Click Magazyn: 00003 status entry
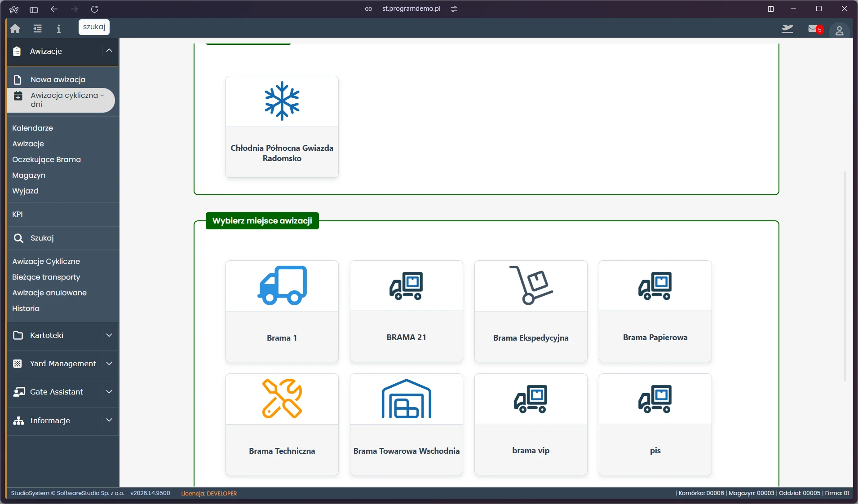 point(751,493)
